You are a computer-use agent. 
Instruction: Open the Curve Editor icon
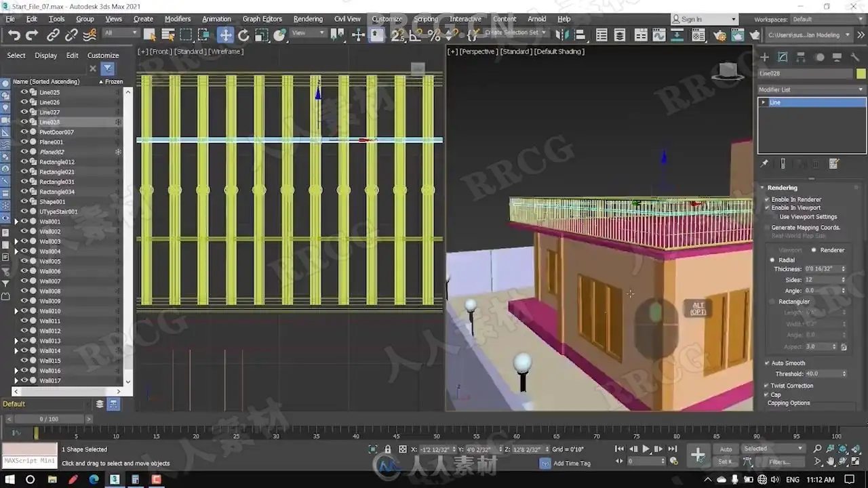tap(658, 35)
